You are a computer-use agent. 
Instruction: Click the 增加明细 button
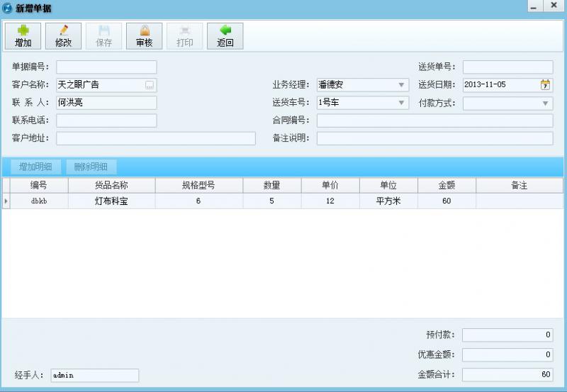pyautogui.click(x=35, y=167)
